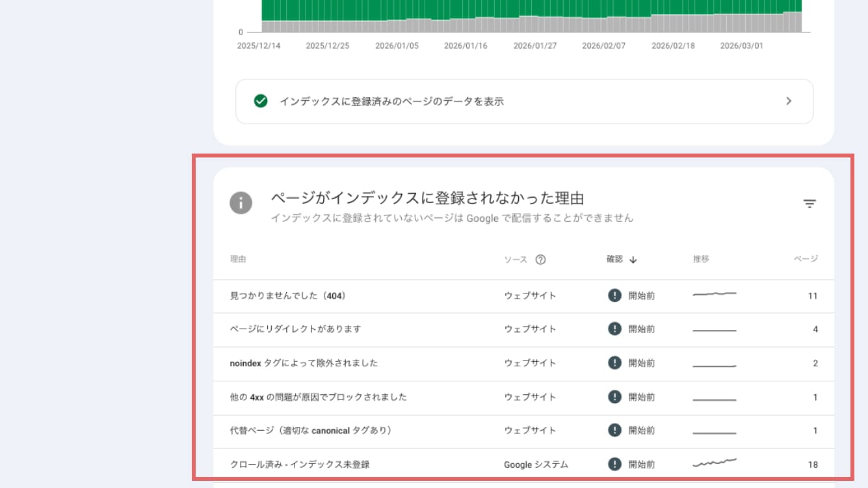Click the green checkmark on indexed pages banner
Viewport: 868px width, 488px height.
coord(260,102)
